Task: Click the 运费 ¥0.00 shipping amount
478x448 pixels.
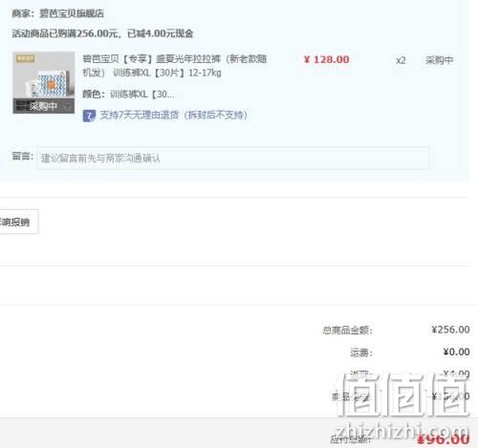Action: (456, 352)
